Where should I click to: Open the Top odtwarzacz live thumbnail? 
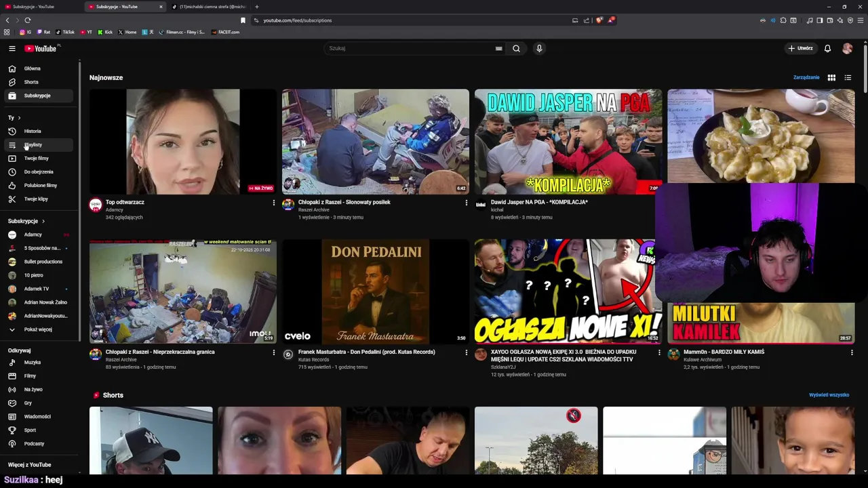tap(183, 142)
